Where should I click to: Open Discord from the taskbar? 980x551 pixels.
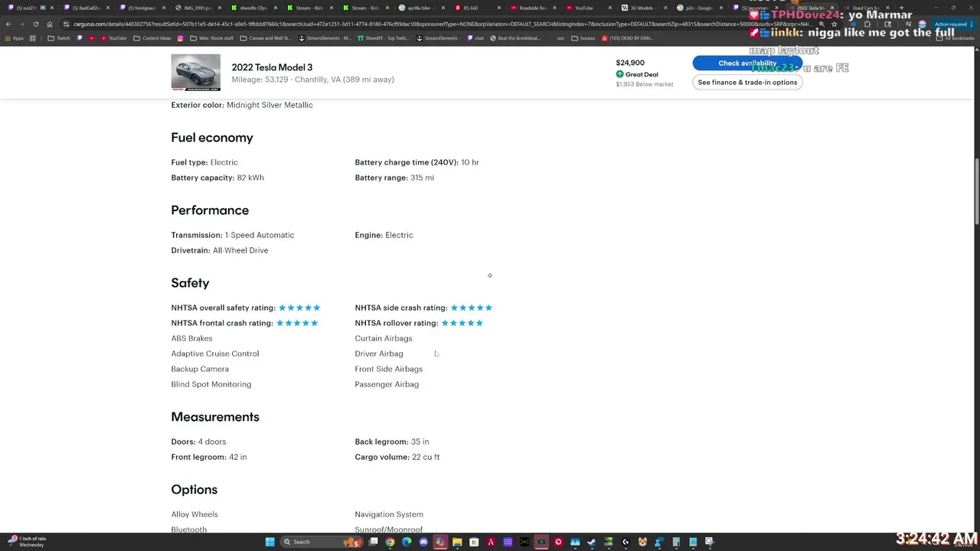click(x=423, y=542)
